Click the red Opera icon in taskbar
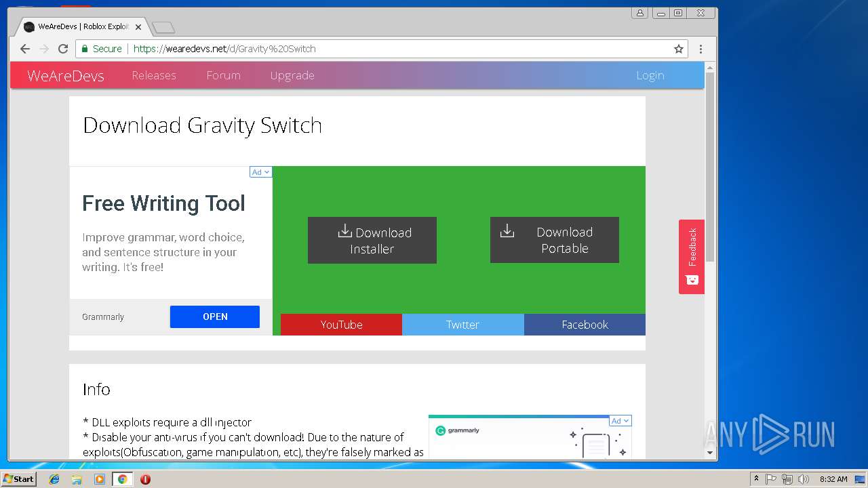The image size is (868, 488). click(145, 479)
